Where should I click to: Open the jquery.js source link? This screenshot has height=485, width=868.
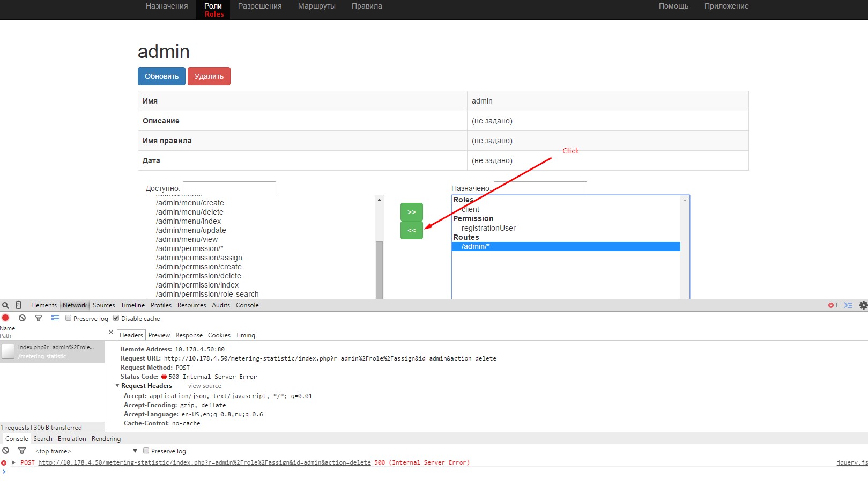852,462
